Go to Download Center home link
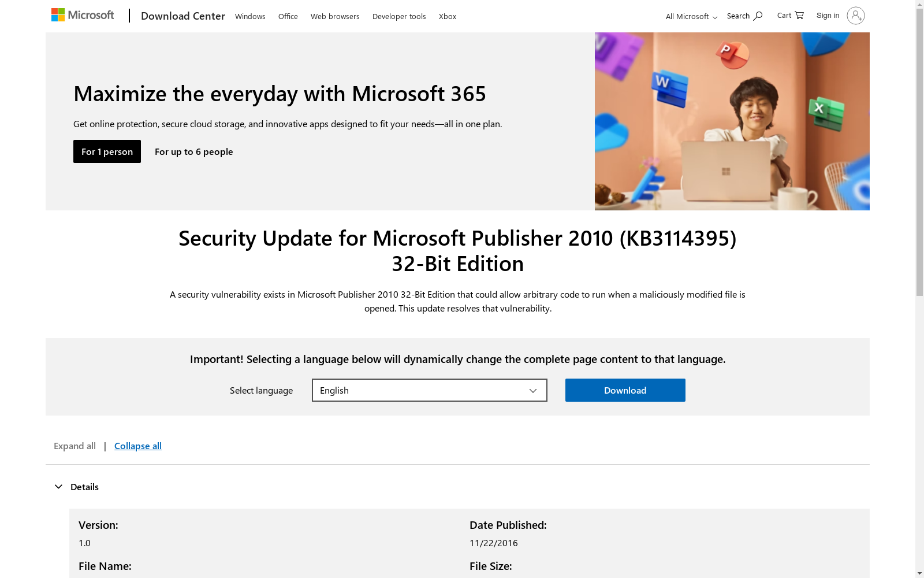Image resolution: width=924 pixels, height=578 pixels. [x=183, y=16]
